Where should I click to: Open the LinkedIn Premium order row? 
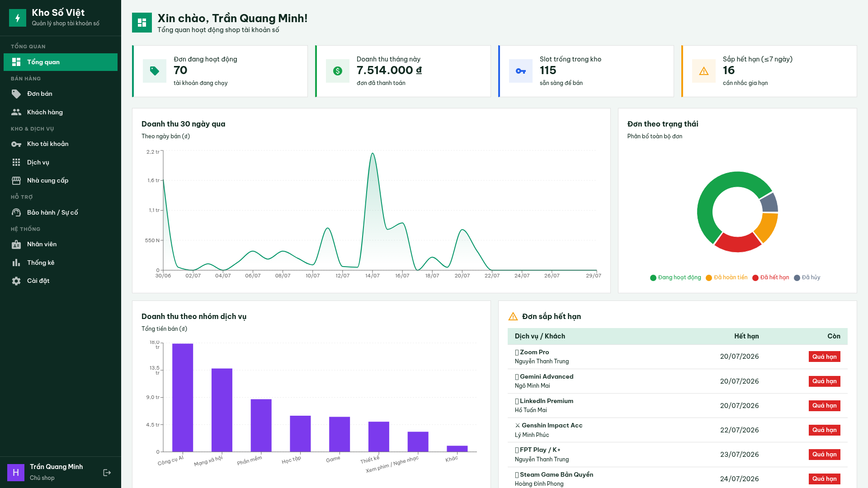(x=677, y=405)
